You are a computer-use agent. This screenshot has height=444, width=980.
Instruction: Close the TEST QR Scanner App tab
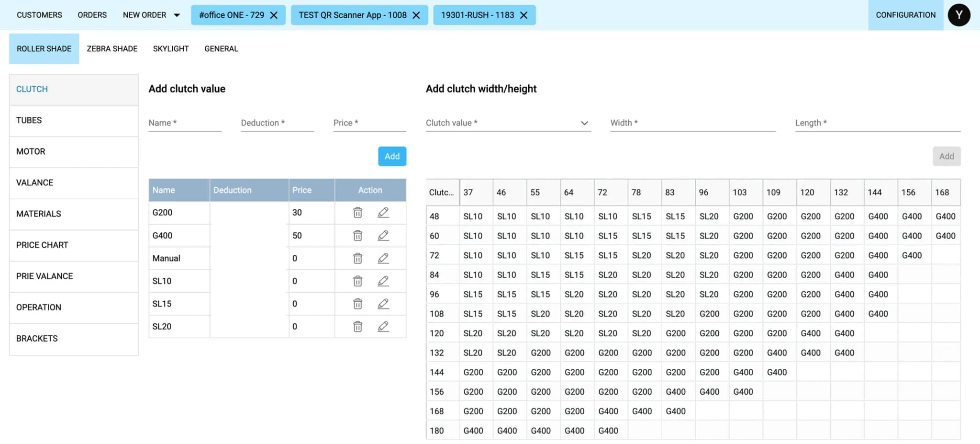point(416,15)
